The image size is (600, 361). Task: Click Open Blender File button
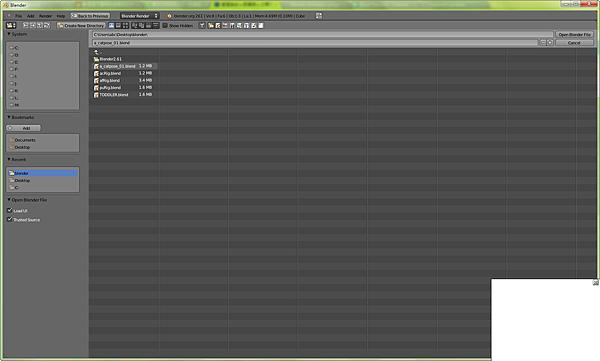click(574, 34)
